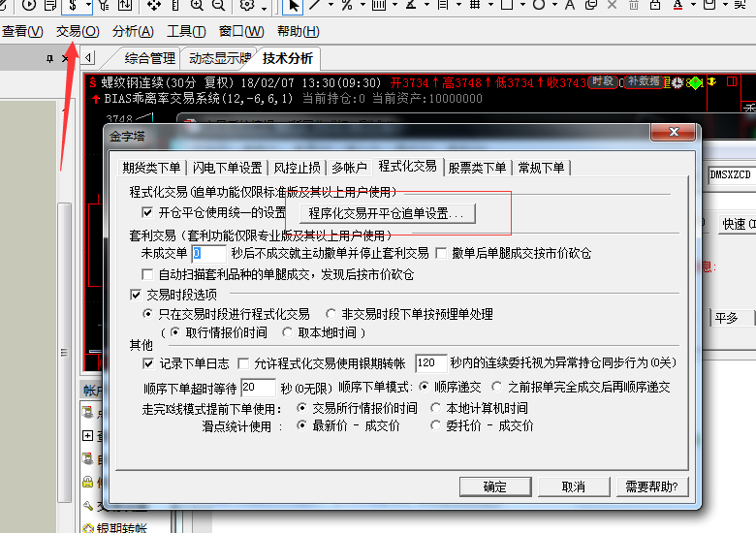Open the 工具(T) menu

[186, 31]
